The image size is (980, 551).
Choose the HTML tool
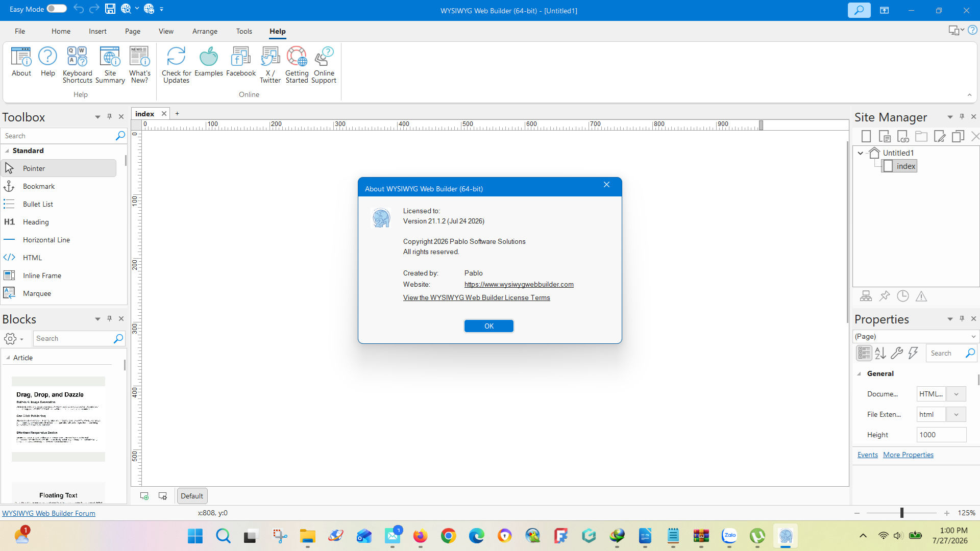pos(59,258)
